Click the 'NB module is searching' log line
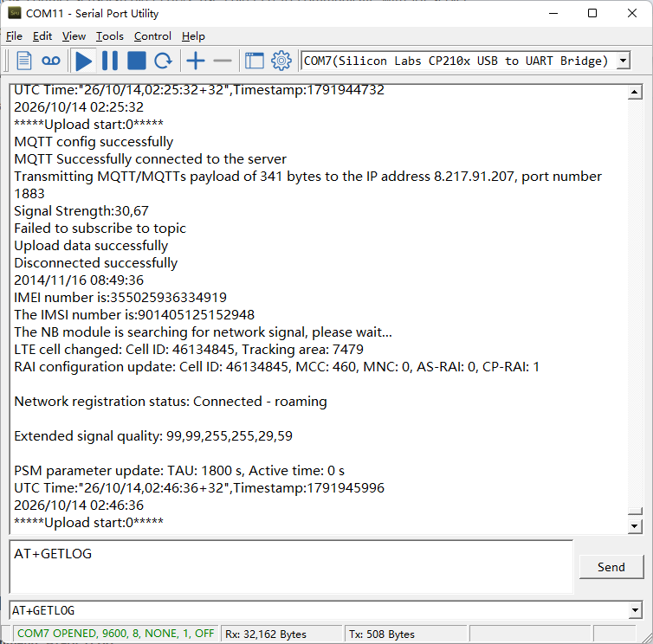This screenshot has height=644, width=653. (x=203, y=332)
